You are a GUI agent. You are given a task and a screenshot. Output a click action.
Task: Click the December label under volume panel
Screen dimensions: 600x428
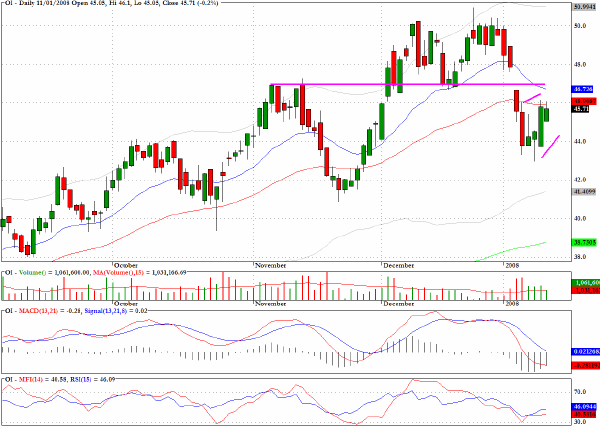point(398,304)
